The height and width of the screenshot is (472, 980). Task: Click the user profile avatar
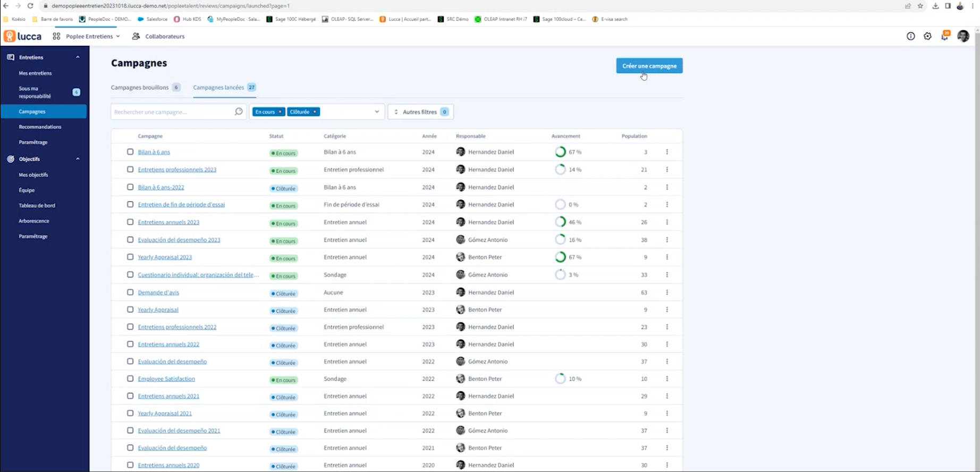(963, 36)
